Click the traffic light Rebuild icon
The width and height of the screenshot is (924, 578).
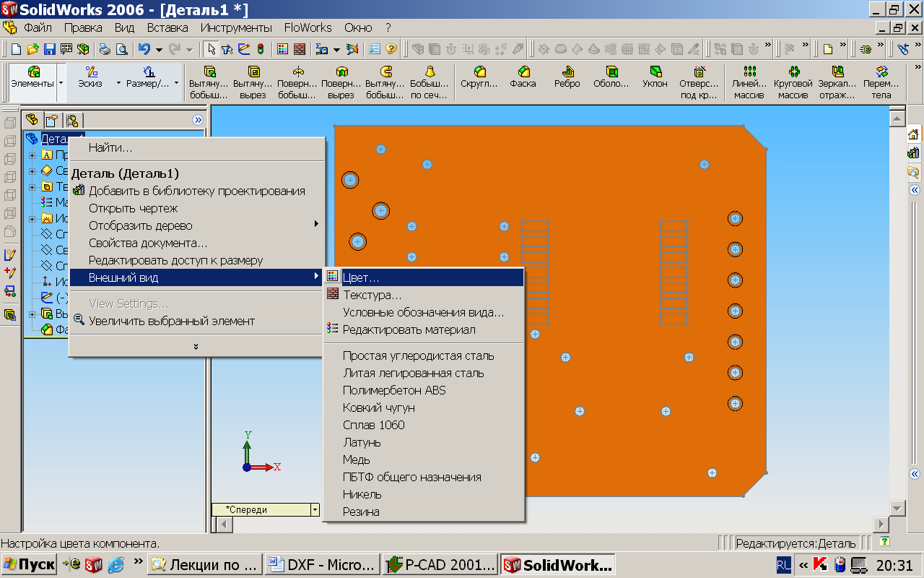pos(260,49)
